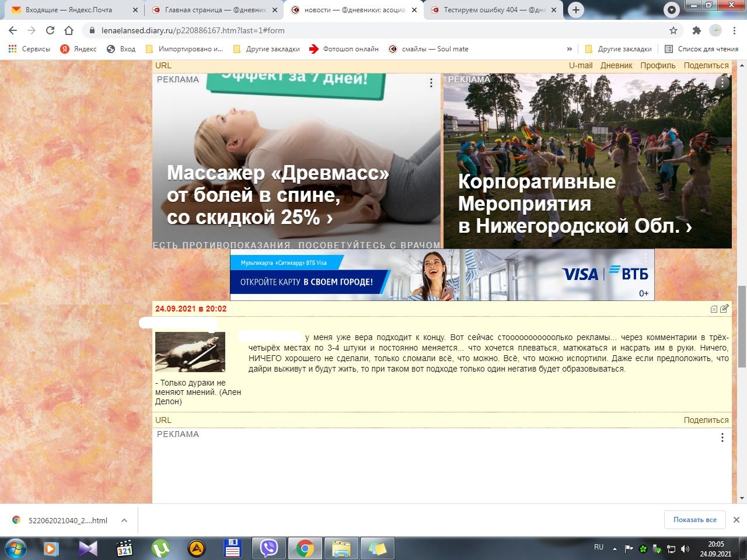Click the page's vertical scrollbar thumb
The width and height of the screenshot is (747, 560).
(x=742, y=327)
